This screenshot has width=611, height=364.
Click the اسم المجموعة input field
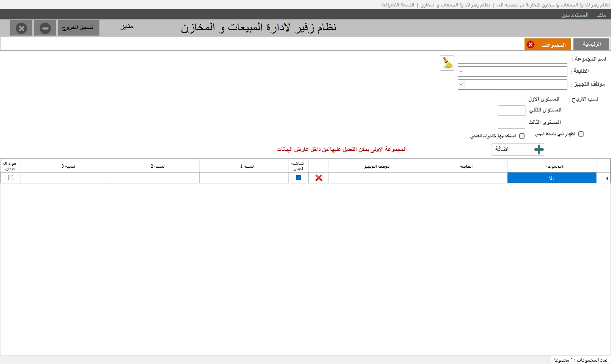tap(512, 59)
